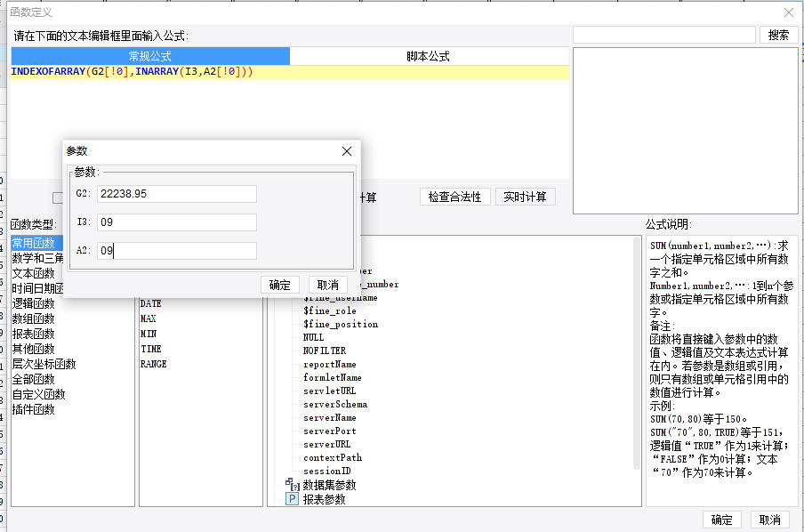Click the 实时计算 button

point(525,197)
